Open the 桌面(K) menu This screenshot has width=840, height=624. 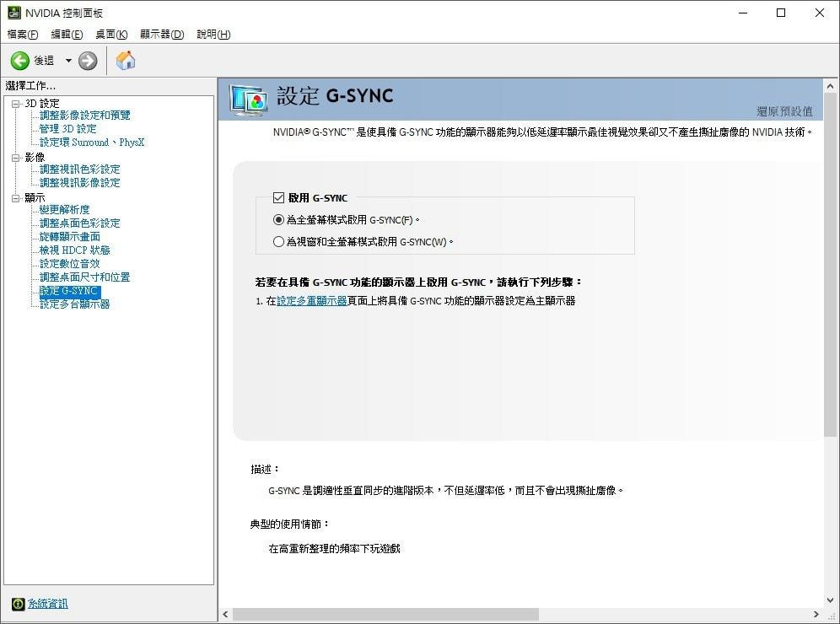coord(111,35)
